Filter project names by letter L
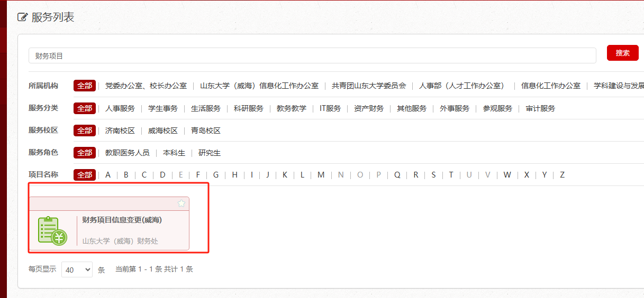The image size is (644, 298). (x=303, y=175)
